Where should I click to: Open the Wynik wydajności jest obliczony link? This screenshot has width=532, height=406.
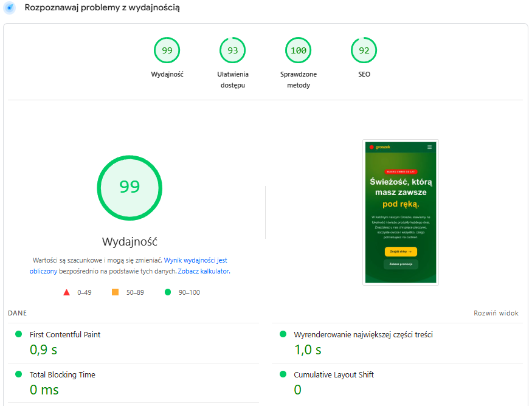pyautogui.click(x=128, y=266)
